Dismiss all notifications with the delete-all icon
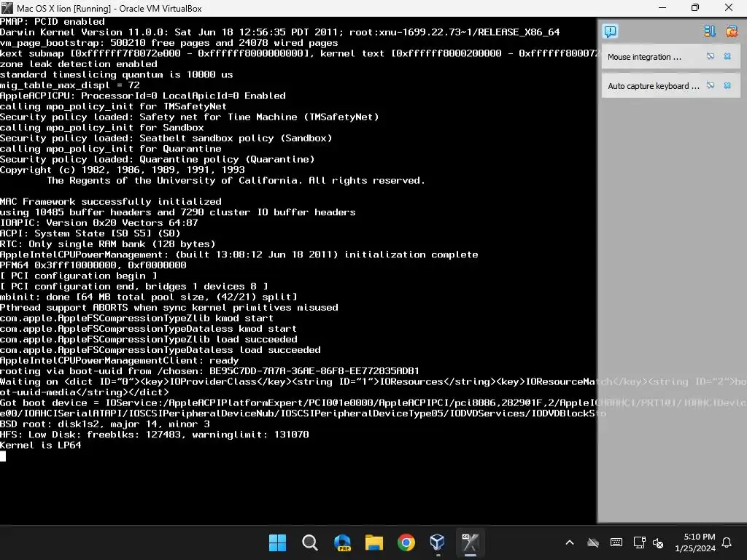The width and height of the screenshot is (747, 560). click(x=731, y=31)
